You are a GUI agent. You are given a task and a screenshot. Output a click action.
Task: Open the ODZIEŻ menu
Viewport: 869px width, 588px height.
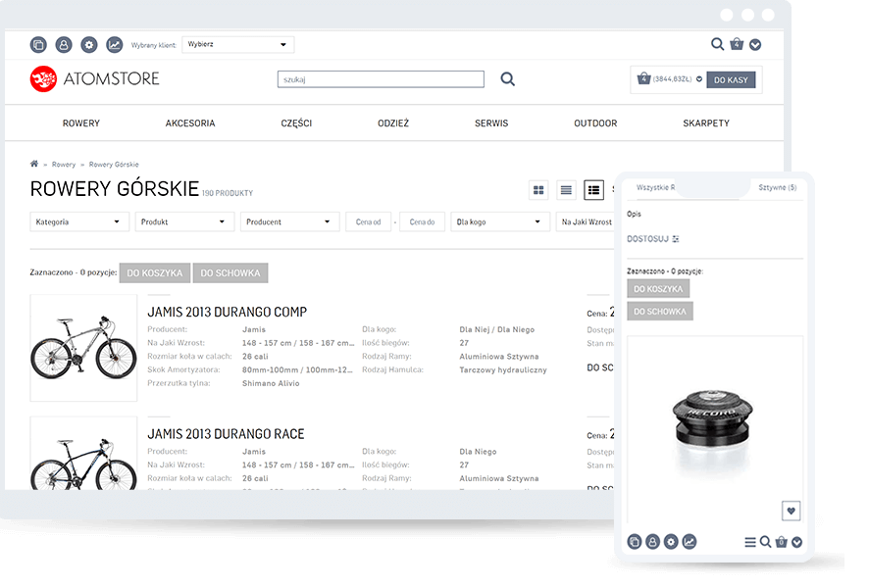coord(393,122)
